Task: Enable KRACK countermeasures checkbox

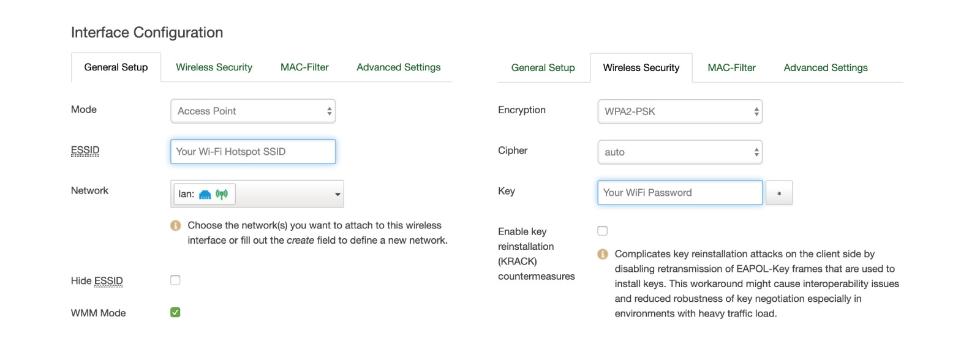Action: pyautogui.click(x=603, y=231)
